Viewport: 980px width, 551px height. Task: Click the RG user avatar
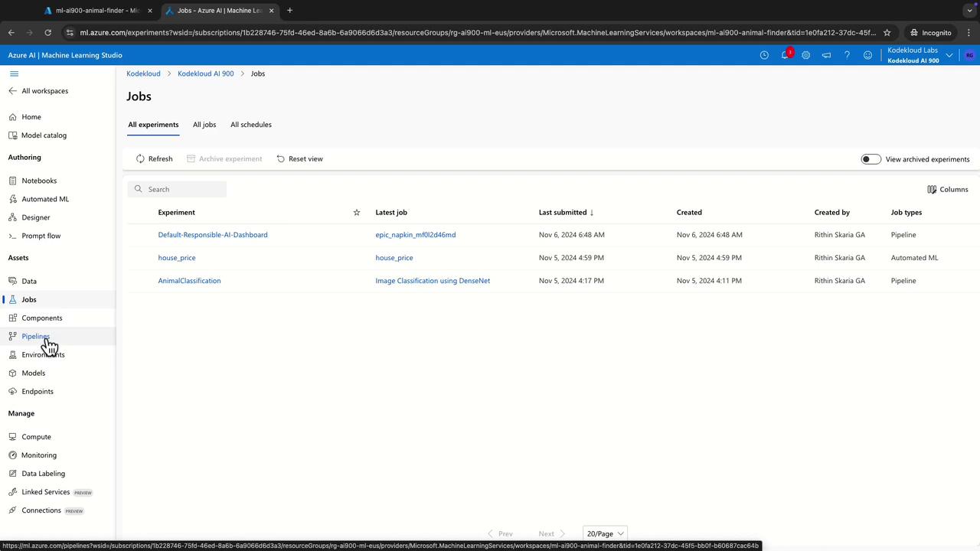point(969,55)
